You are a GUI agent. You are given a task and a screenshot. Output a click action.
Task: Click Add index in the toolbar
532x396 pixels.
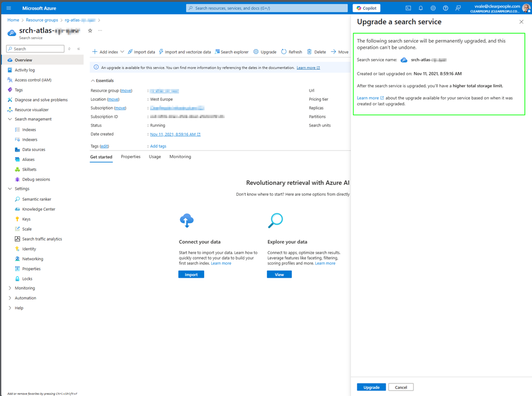tap(105, 52)
